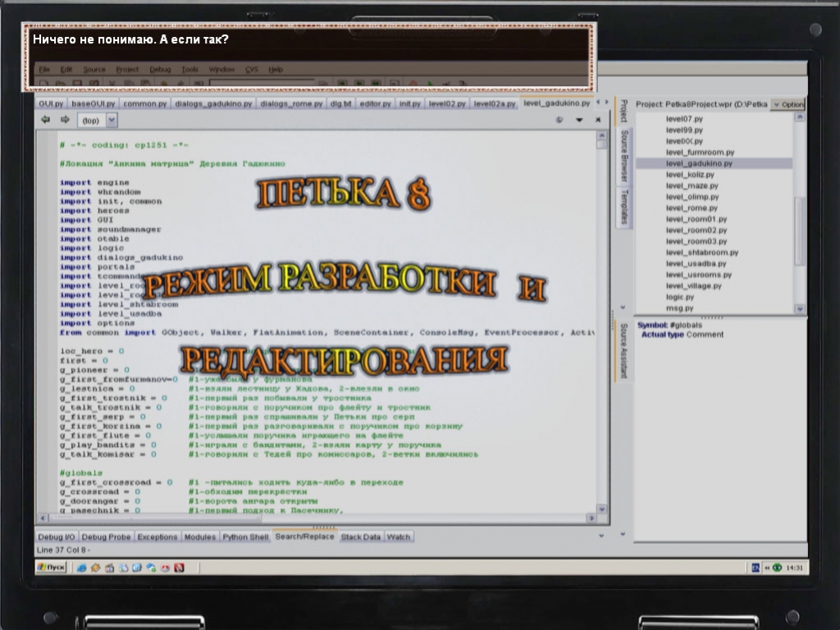Open the editor.py tab
Image resolution: width=840 pixels, height=630 pixels.
click(375, 103)
